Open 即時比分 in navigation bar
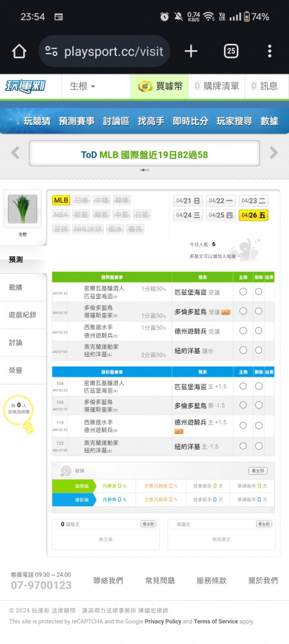The height and width of the screenshot is (644, 289). click(190, 121)
